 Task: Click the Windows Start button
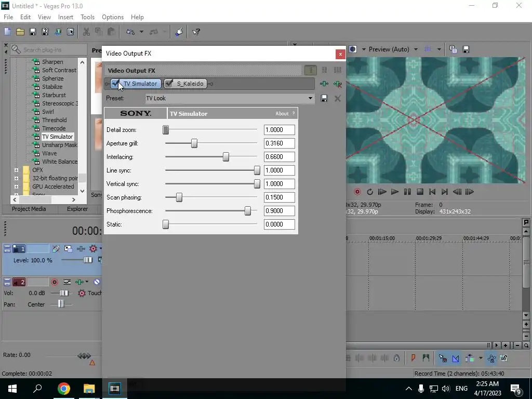click(12, 389)
